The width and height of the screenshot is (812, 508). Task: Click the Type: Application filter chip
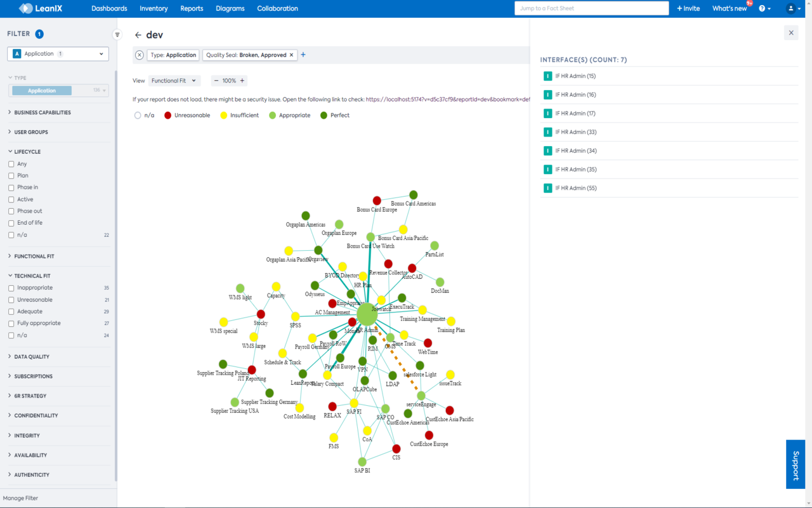(173, 55)
